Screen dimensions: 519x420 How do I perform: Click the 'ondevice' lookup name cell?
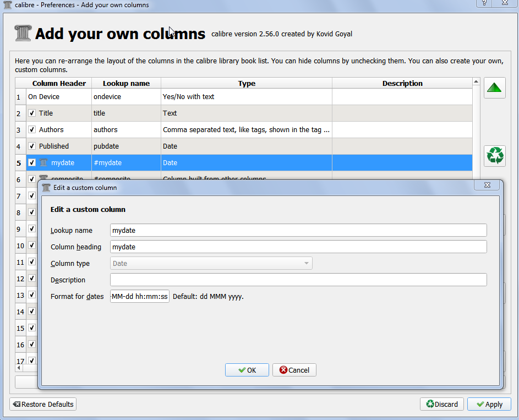click(x=127, y=97)
